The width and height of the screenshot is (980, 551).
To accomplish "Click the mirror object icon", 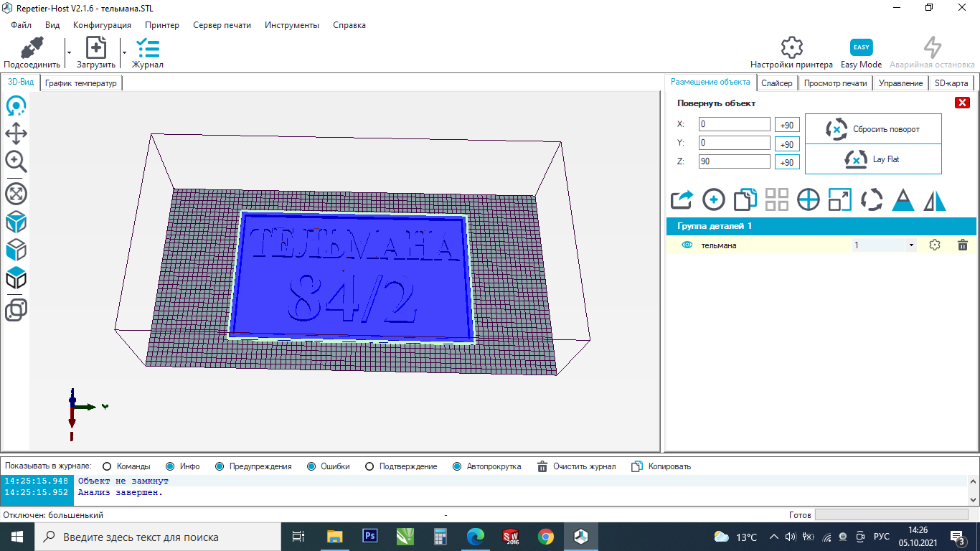I will click(935, 199).
